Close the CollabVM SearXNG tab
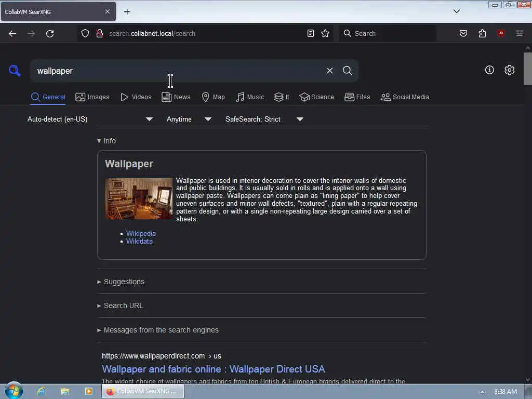Screen dimensions: 532x399 click(108, 12)
